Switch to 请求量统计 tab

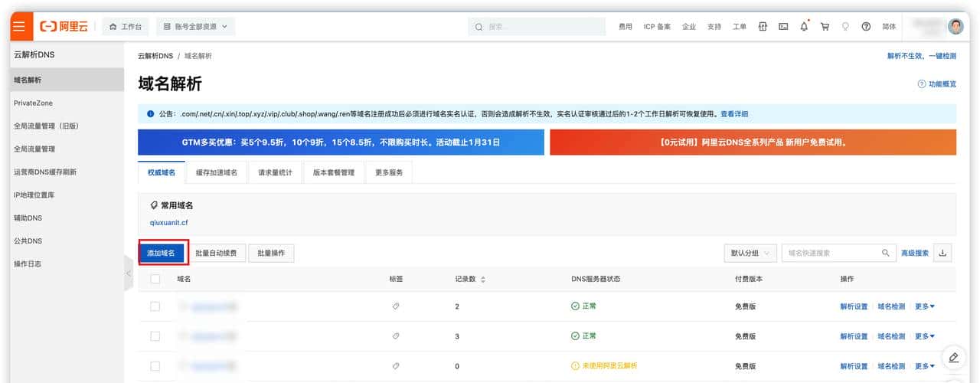point(275,172)
